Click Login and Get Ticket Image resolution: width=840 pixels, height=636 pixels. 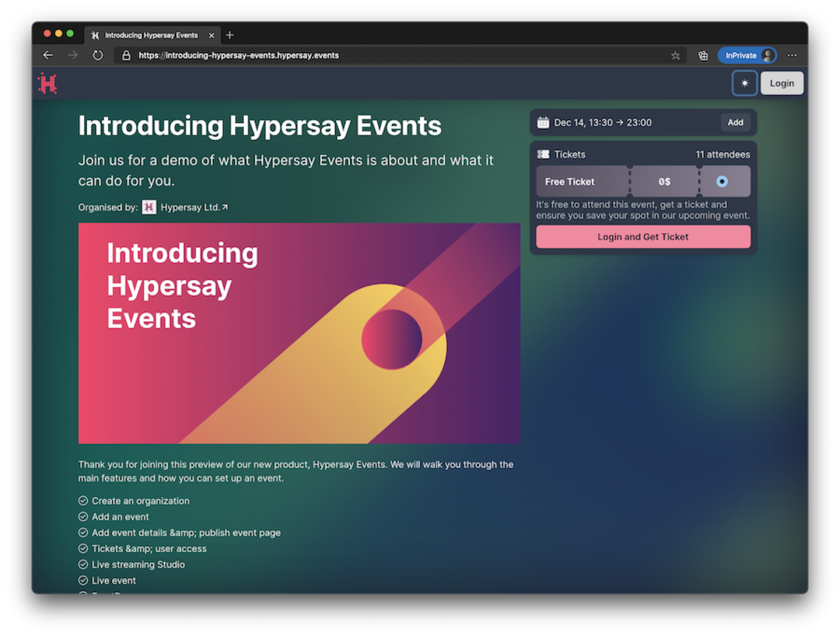click(643, 237)
